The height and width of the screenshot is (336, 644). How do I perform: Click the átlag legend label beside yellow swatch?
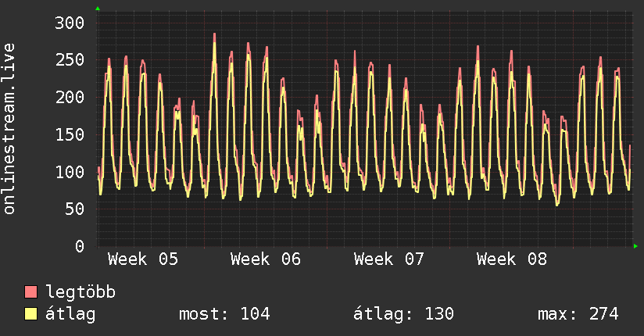point(70,314)
